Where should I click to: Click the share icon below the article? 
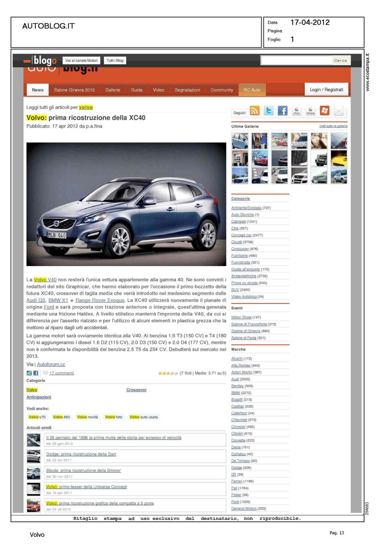click(29, 373)
